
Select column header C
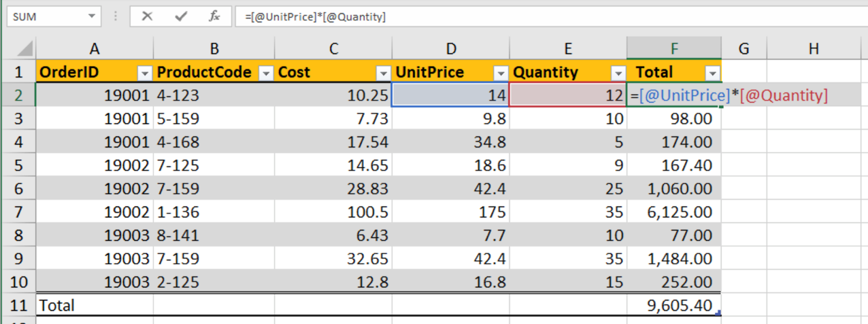pos(333,48)
